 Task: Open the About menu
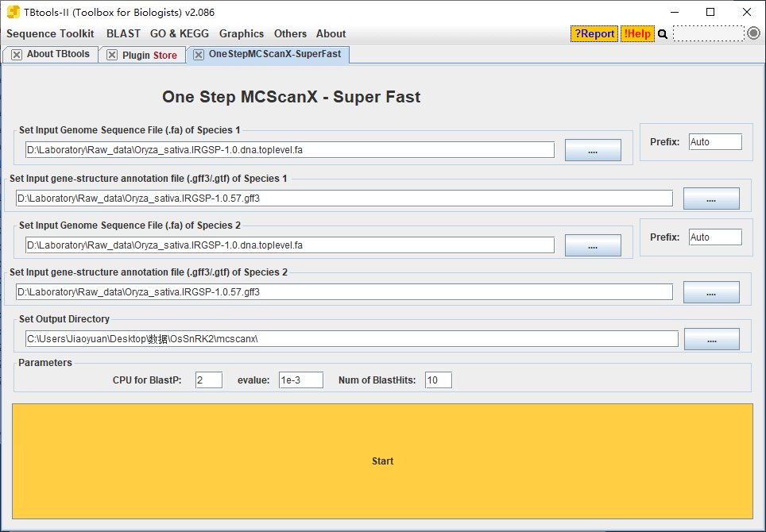tap(331, 33)
